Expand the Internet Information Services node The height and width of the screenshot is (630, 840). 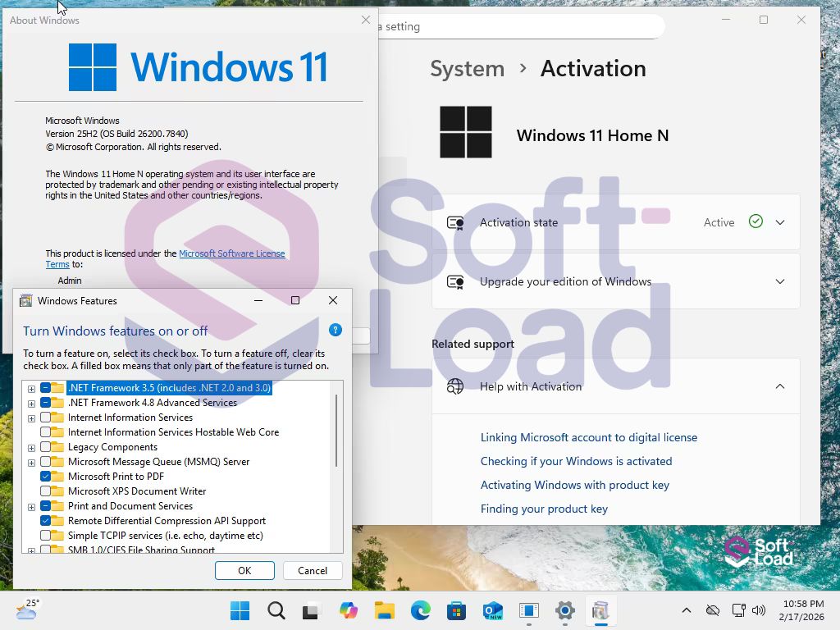[x=32, y=418]
